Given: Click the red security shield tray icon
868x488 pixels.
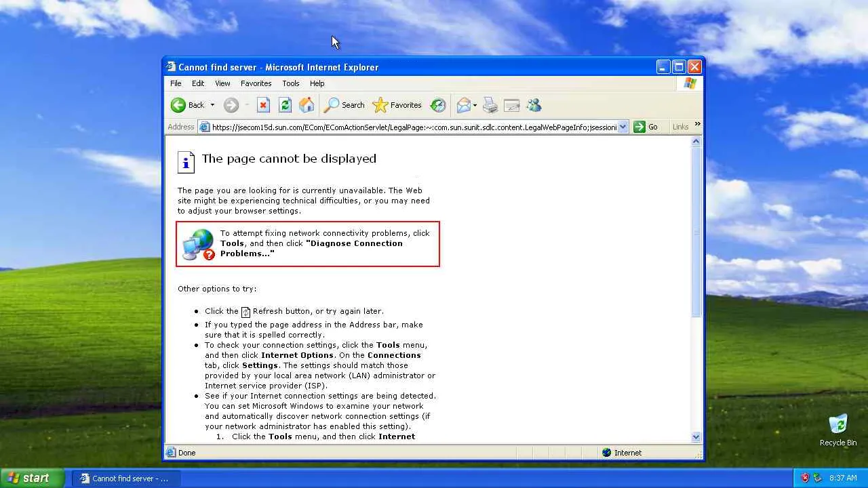Looking at the screenshot, I should [805, 478].
